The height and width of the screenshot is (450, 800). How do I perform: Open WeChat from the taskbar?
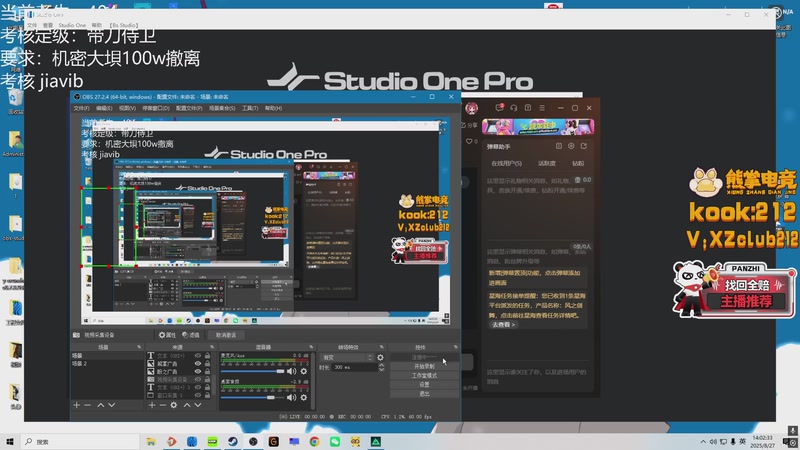point(335,441)
